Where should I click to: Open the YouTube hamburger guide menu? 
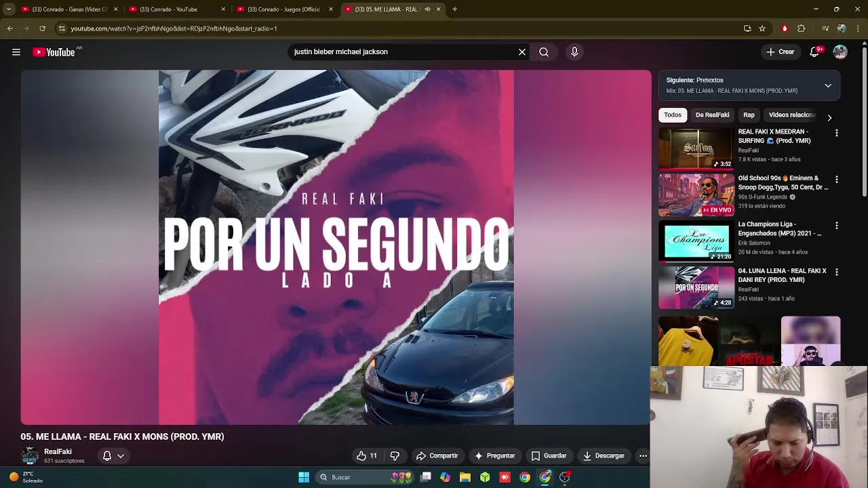[x=16, y=52]
